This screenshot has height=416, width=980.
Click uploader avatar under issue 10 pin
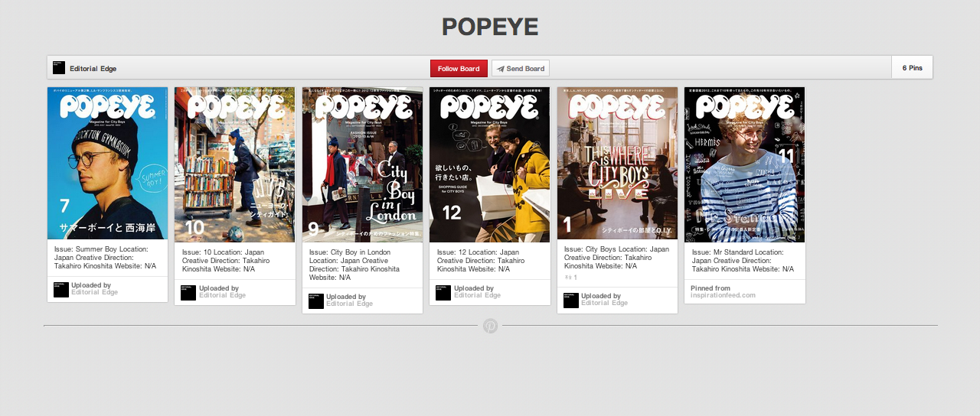coord(188,292)
